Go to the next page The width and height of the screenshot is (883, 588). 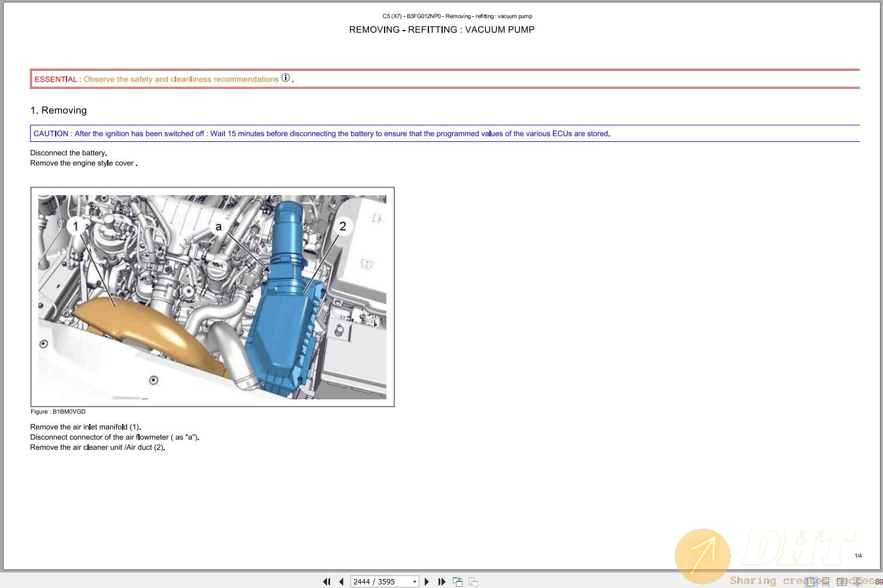point(427,581)
